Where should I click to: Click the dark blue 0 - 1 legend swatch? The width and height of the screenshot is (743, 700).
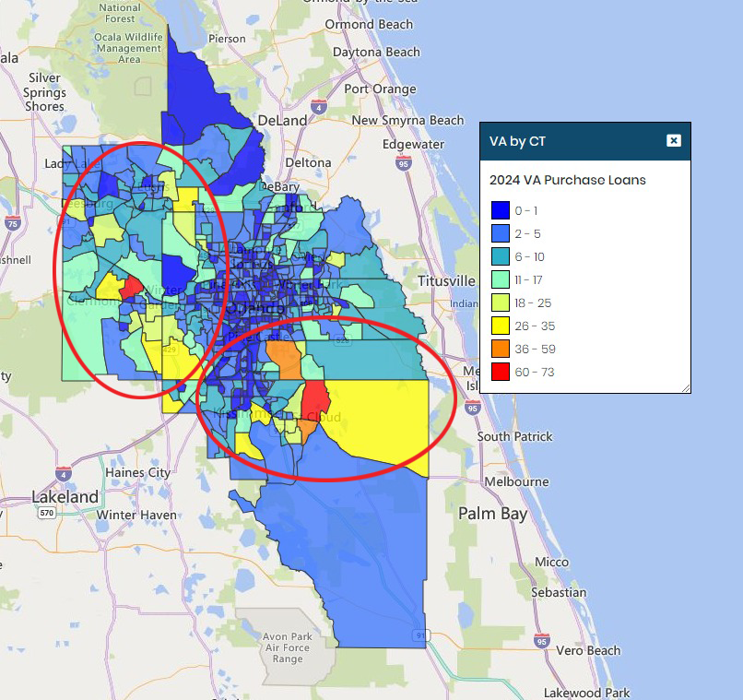point(501,210)
